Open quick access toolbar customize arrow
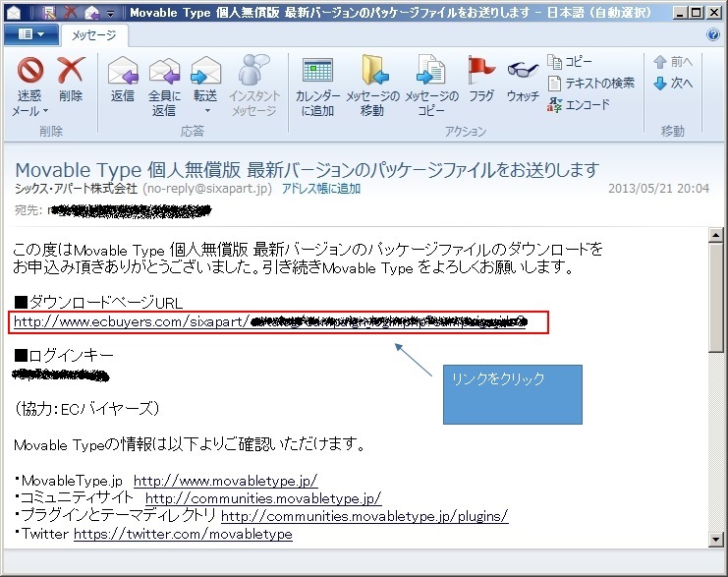Image resolution: width=728 pixels, height=577 pixels. pyautogui.click(x=110, y=14)
